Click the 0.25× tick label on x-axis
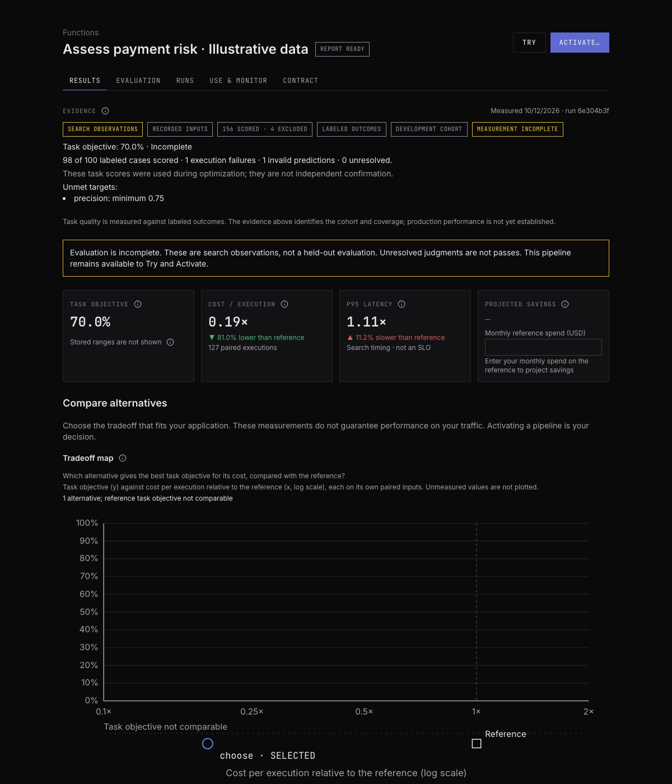The height and width of the screenshot is (784, 672). click(252, 712)
